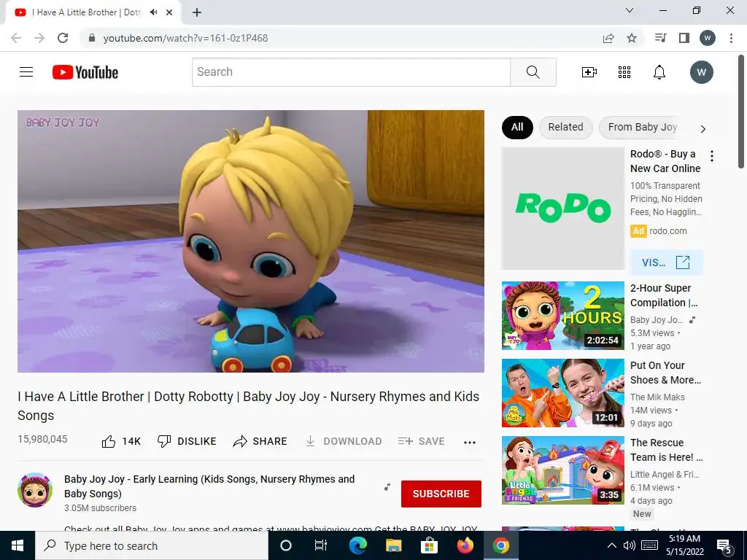Save video to a playlist

point(421,441)
